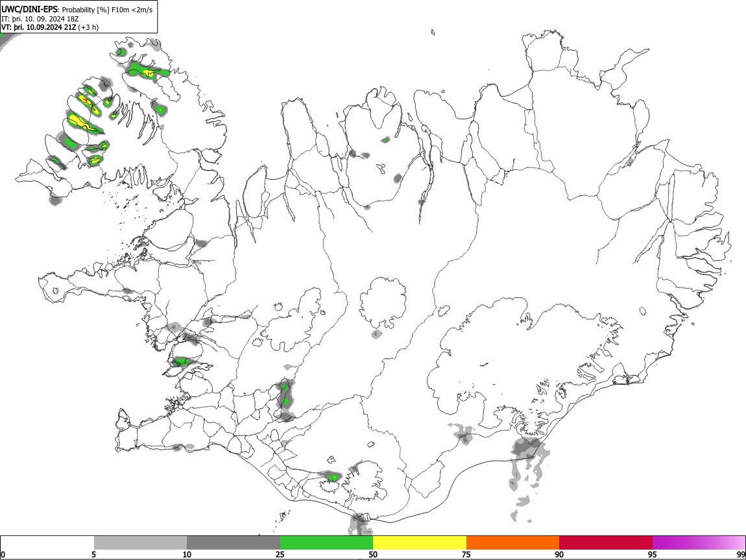Click the red 90–95% legend swatch
This screenshot has width=746, height=560.
click(x=606, y=543)
